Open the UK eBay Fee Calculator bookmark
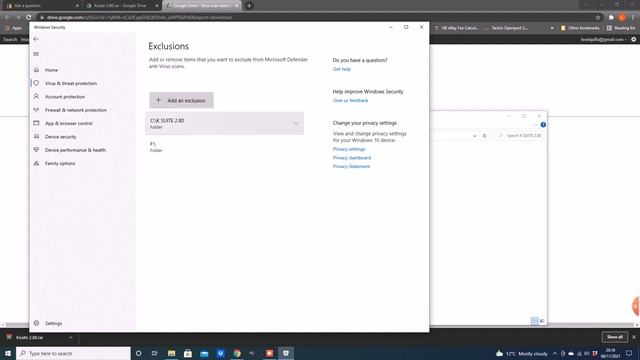The height and width of the screenshot is (360, 640). (456, 28)
